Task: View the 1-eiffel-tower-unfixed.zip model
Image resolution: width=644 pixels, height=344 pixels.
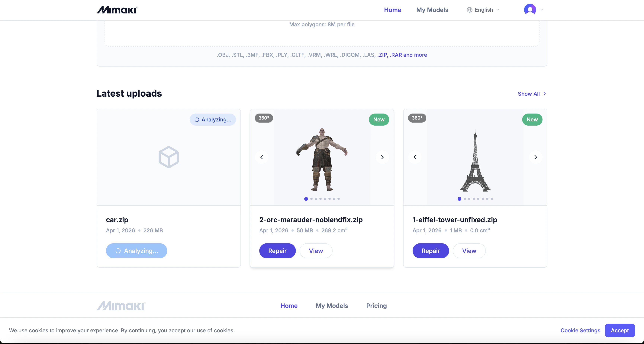Action: [x=469, y=251]
